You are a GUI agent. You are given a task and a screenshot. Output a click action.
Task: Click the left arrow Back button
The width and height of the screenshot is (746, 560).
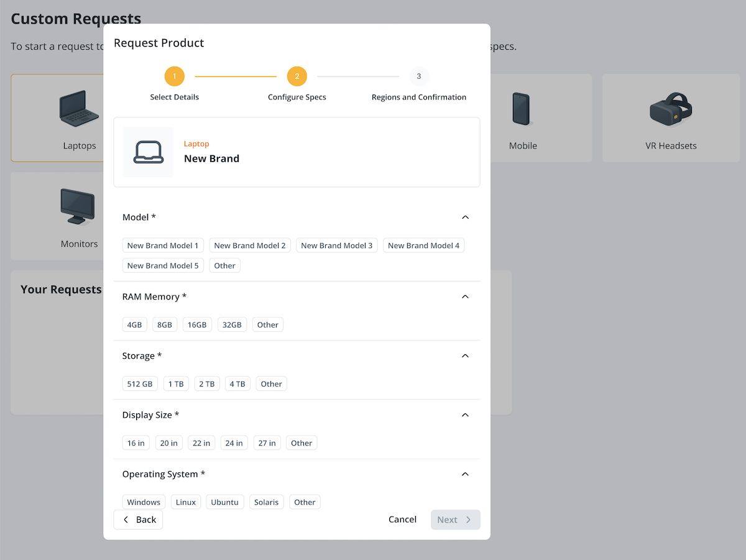click(138, 520)
